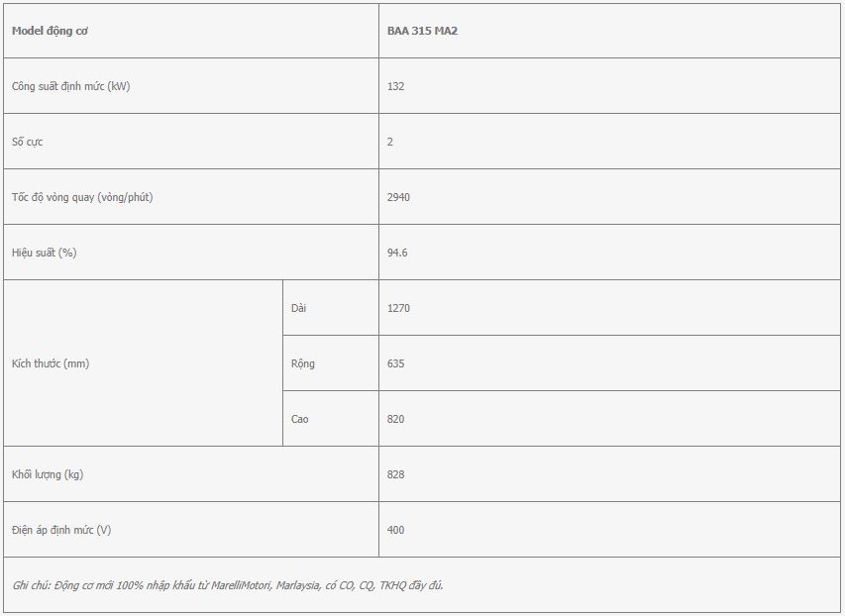Select the rated voltage value 400
Screen dimensions: 845x616
(395, 530)
